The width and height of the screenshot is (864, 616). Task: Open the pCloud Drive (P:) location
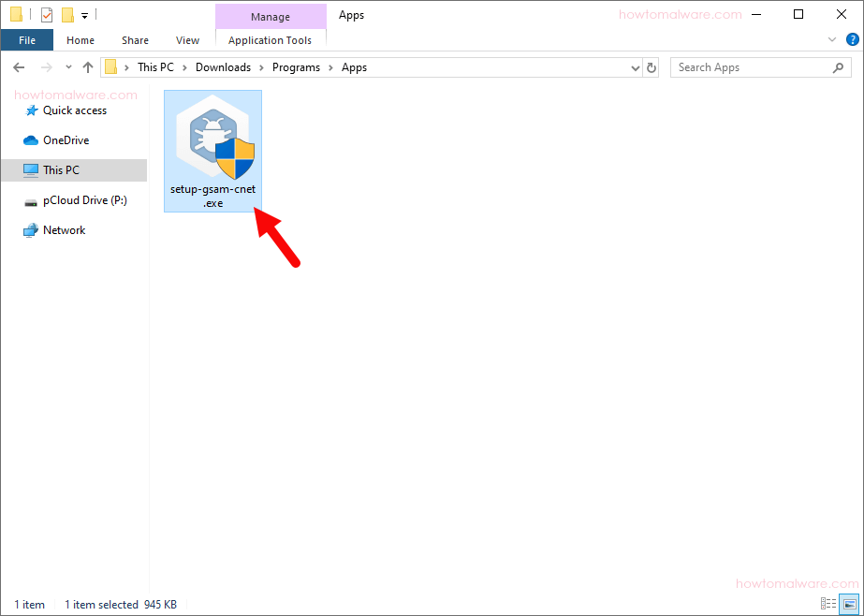pos(75,199)
